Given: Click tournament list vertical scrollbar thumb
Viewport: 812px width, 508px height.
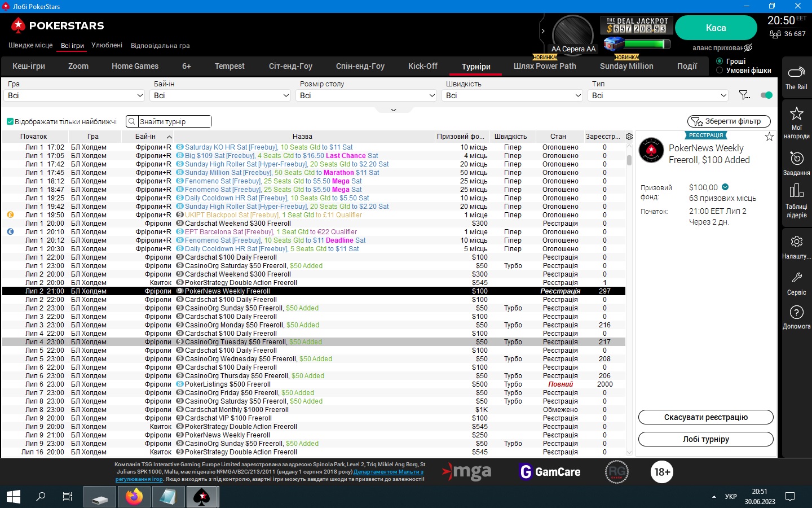Looking at the screenshot, I should pos(629,160).
